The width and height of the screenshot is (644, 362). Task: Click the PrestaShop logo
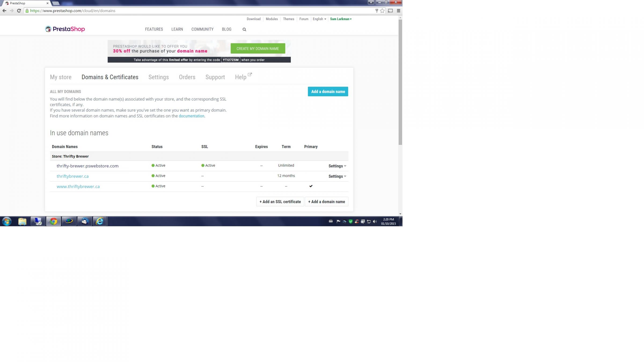tap(65, 29)
